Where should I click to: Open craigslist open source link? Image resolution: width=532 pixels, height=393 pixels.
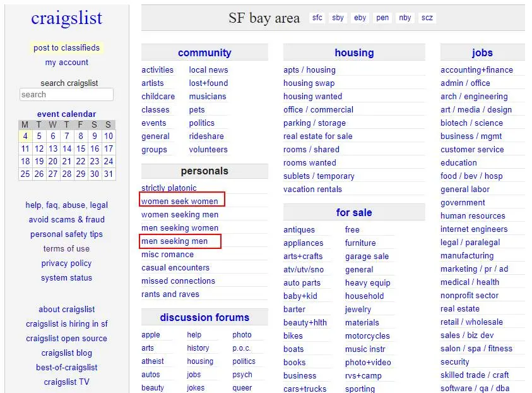pyautogui.click(x=66, y=339)
